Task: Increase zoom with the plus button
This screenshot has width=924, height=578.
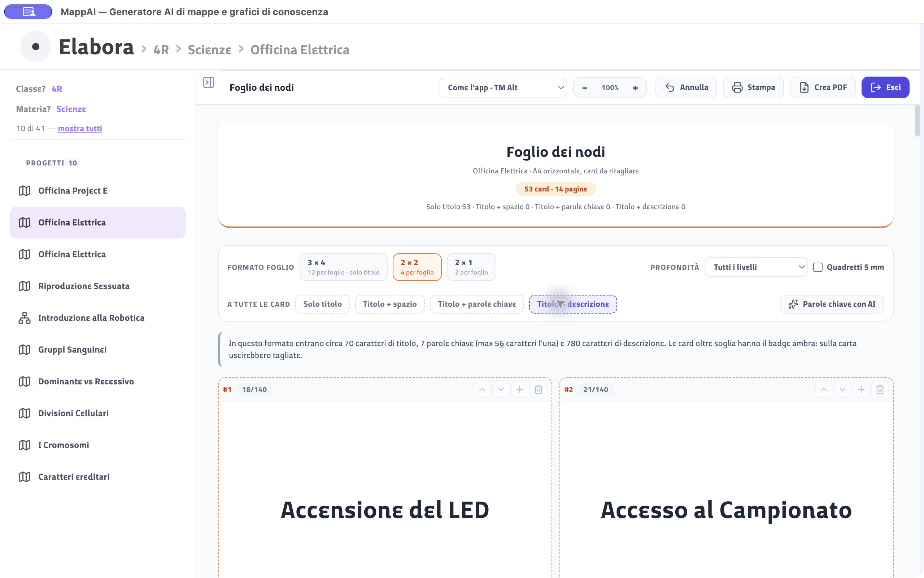Action: [635, 87]
